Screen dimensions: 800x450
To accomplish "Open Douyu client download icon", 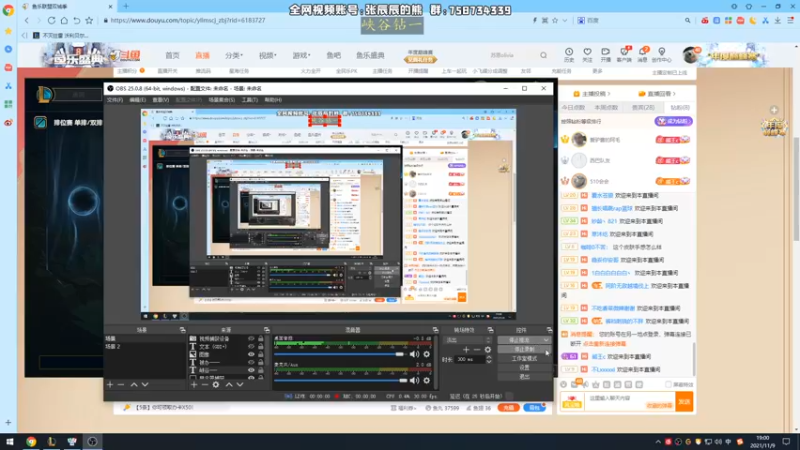I will click(624, 54).
